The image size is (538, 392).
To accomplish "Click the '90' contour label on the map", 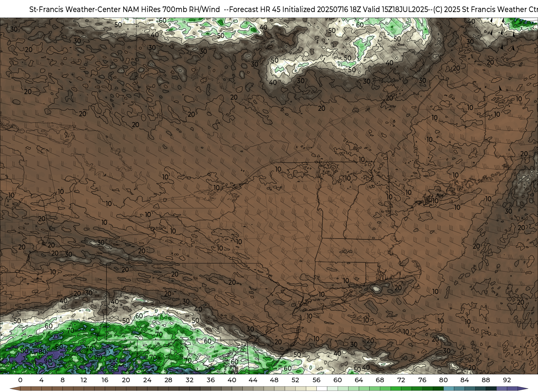I will tap(48, 361).
